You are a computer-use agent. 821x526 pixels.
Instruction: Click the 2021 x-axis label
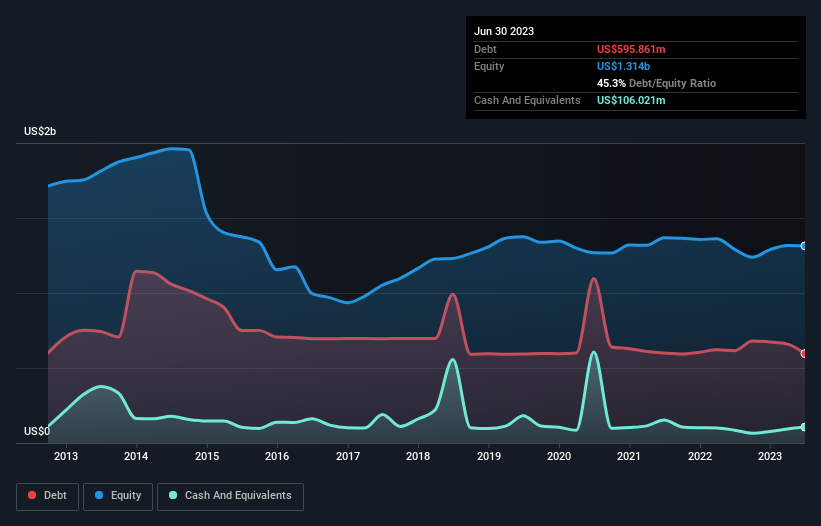[629, 456]
